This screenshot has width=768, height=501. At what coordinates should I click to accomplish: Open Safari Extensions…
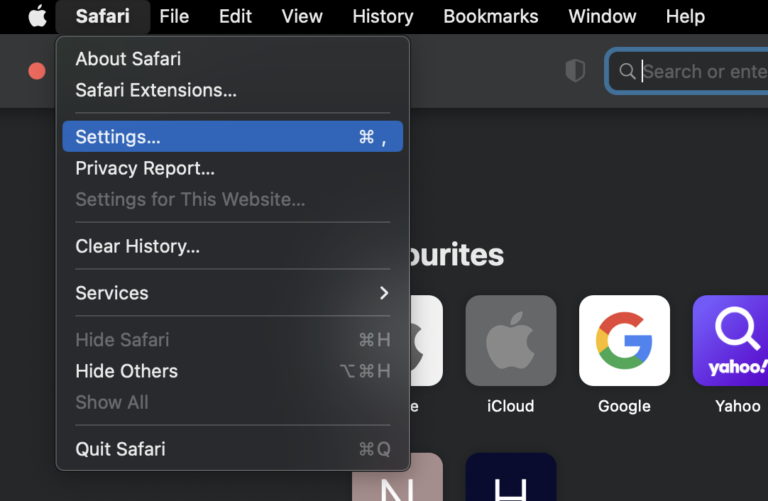tap(233, 90)
